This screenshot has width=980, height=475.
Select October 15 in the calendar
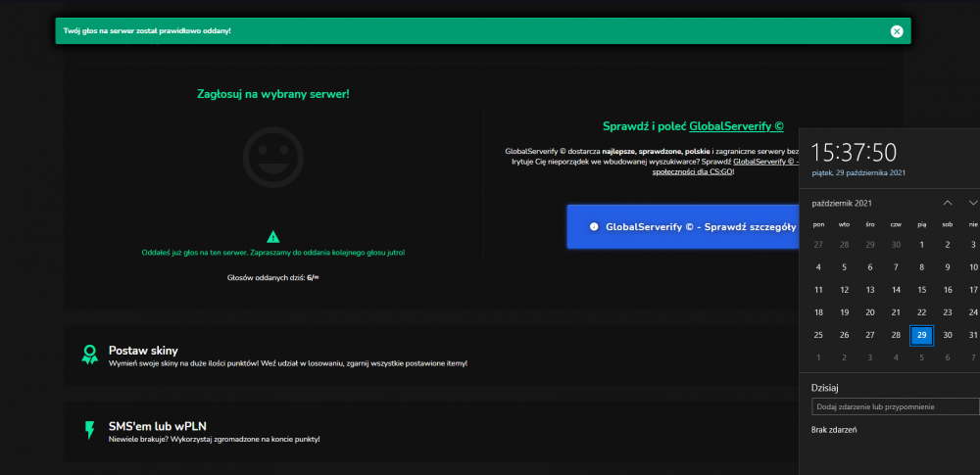tap(922, 290)
